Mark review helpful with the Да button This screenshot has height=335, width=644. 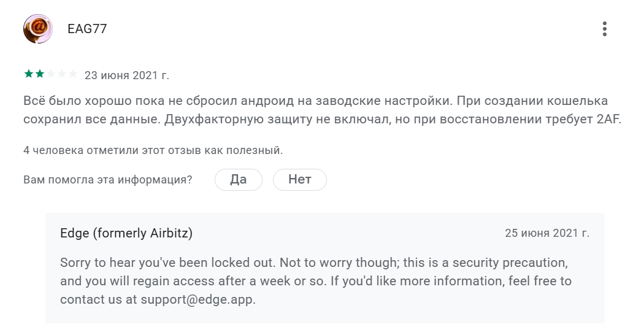(x=238, y=180)
